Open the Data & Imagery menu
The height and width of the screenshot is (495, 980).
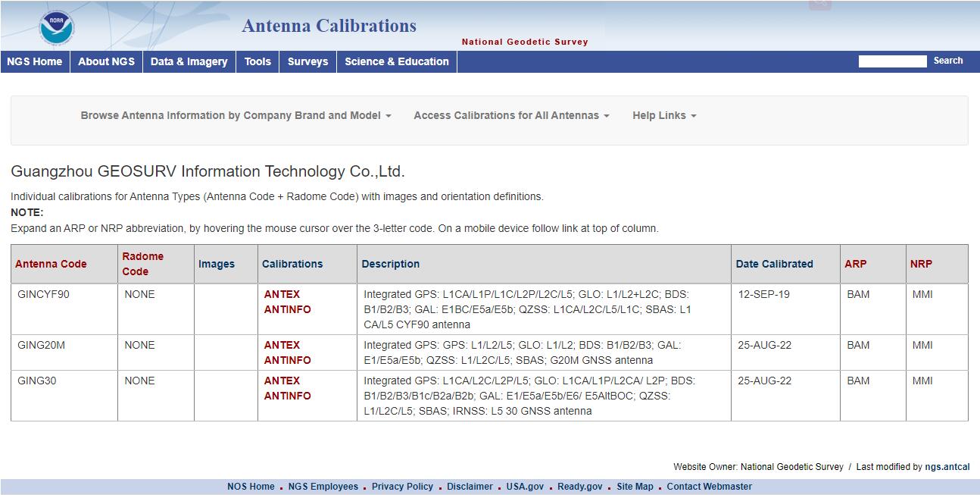pyautogui.click(x=189, y=61)
